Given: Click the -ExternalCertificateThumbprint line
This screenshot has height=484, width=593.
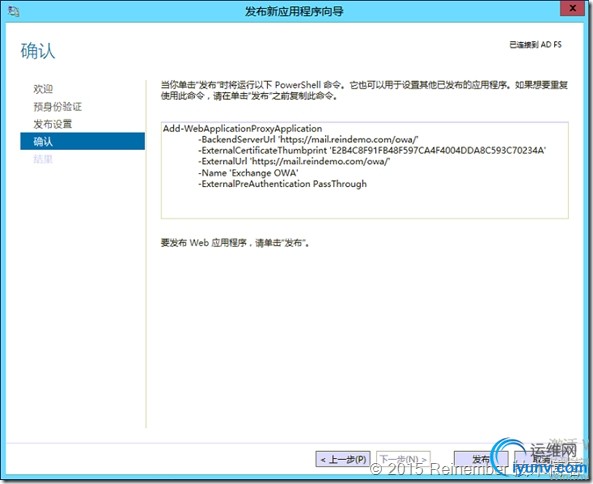Looking at the screenshot, I should pos(372,150).
